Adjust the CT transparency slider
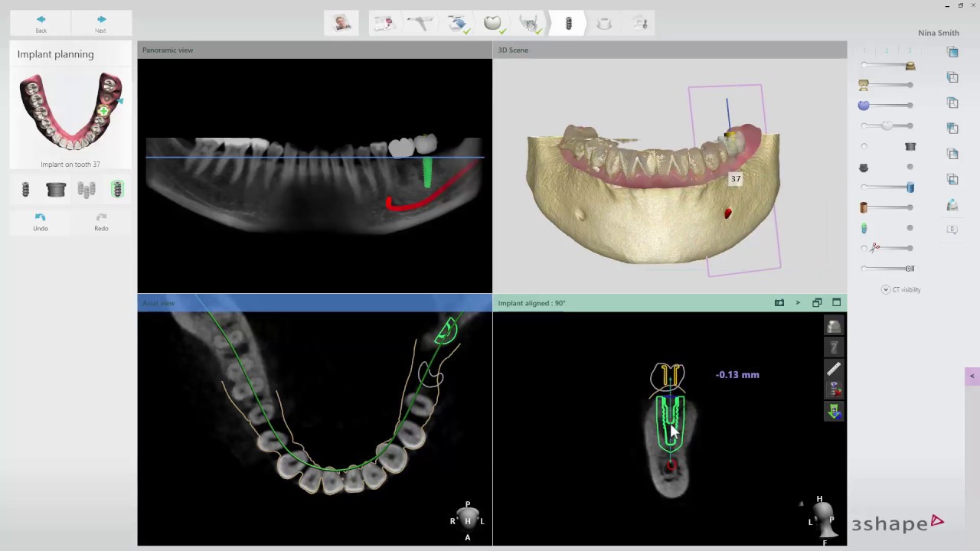The image size is (980, 551). (909, 269)
